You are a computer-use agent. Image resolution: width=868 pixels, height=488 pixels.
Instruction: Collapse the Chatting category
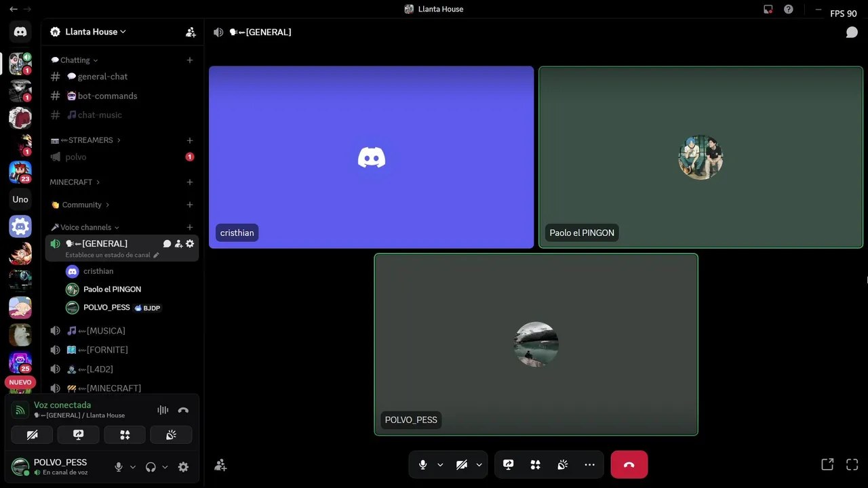75,60
